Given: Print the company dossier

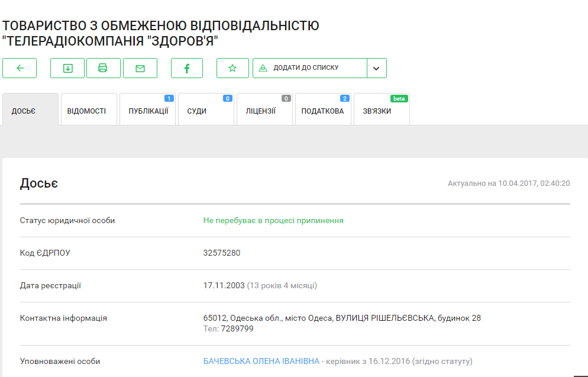Looking at the screenshot, I should coord(104,68).
